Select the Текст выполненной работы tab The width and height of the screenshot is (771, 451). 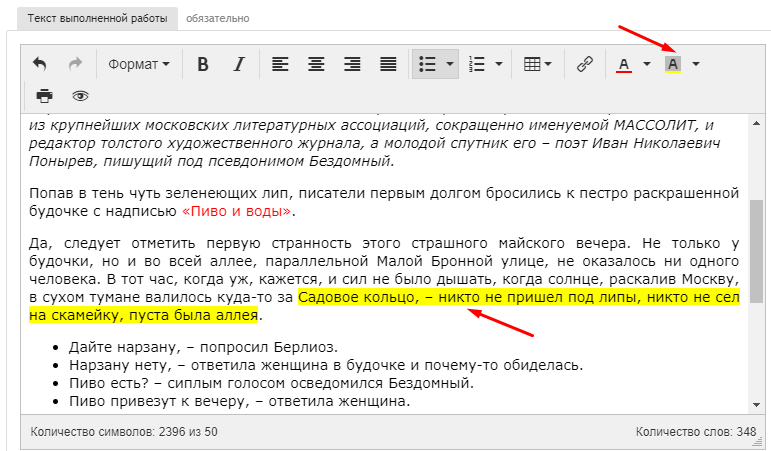coord(97,19)
